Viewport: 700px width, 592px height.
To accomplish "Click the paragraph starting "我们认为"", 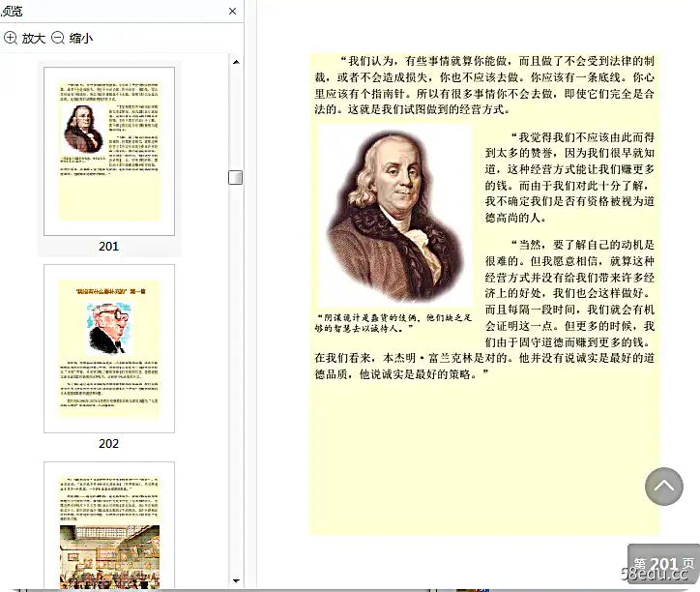I will (x=484, y=85).
